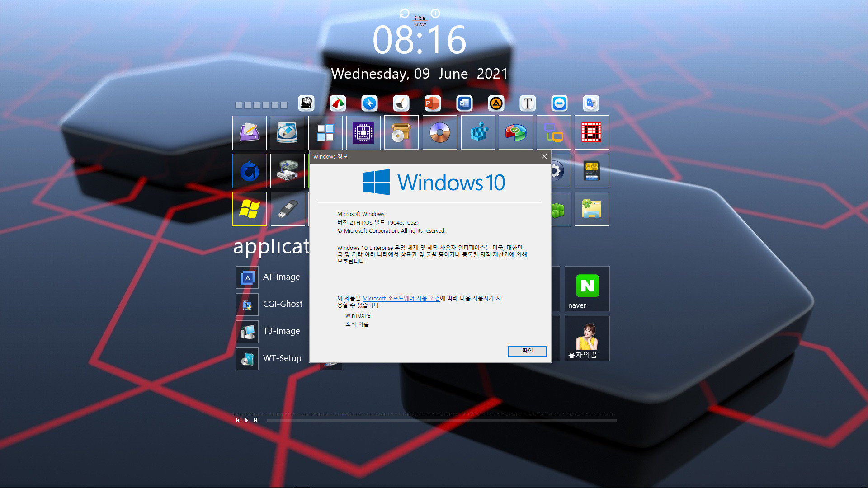
Task: Click the Hide label above the clock
Action: tap(420, 18)
